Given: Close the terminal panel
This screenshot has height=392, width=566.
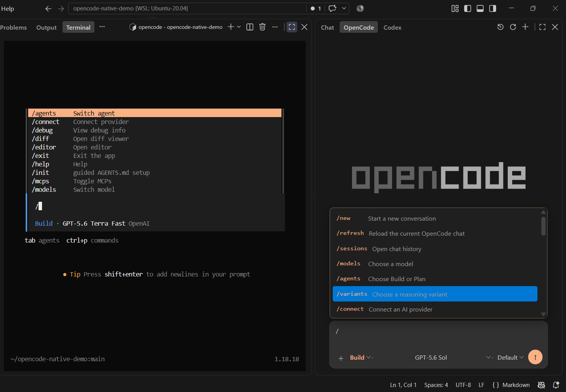Looking at the screenshot, I should 304,27.
